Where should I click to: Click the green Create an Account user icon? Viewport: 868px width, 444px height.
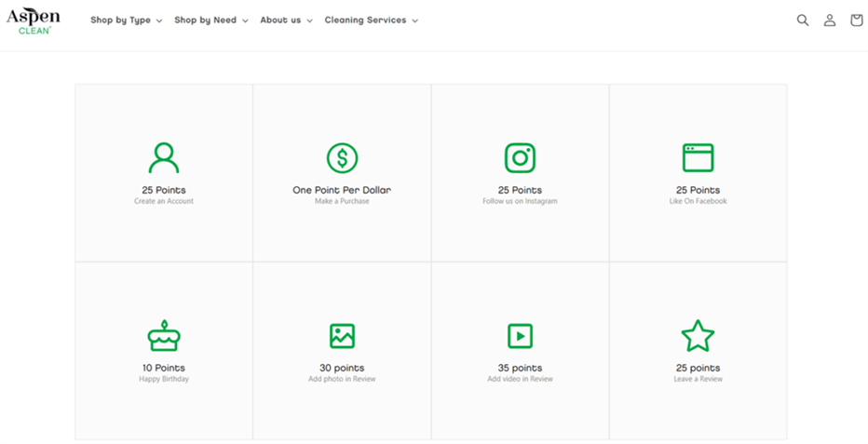click(x=164, y=158)
